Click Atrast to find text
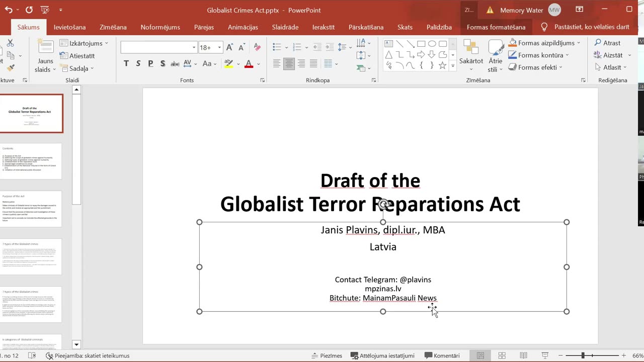The width and height of the screenshot is (644, 362). (607, 43)
